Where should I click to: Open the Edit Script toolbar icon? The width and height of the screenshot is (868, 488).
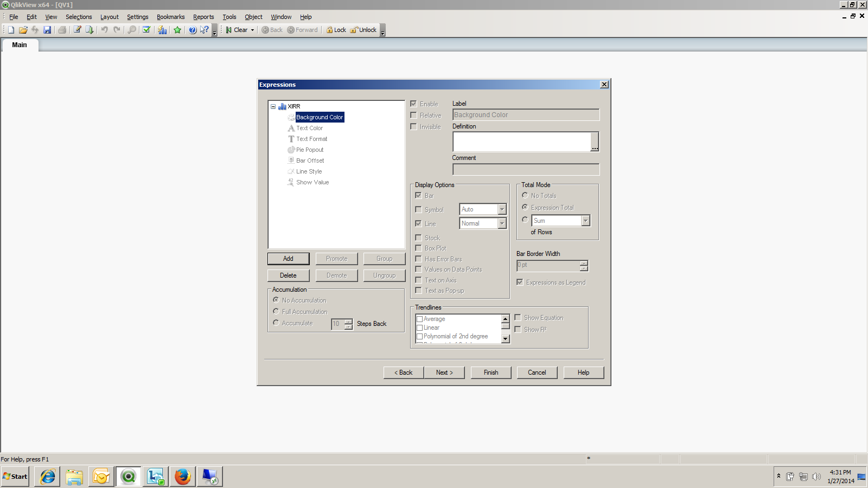coord(77,30)
